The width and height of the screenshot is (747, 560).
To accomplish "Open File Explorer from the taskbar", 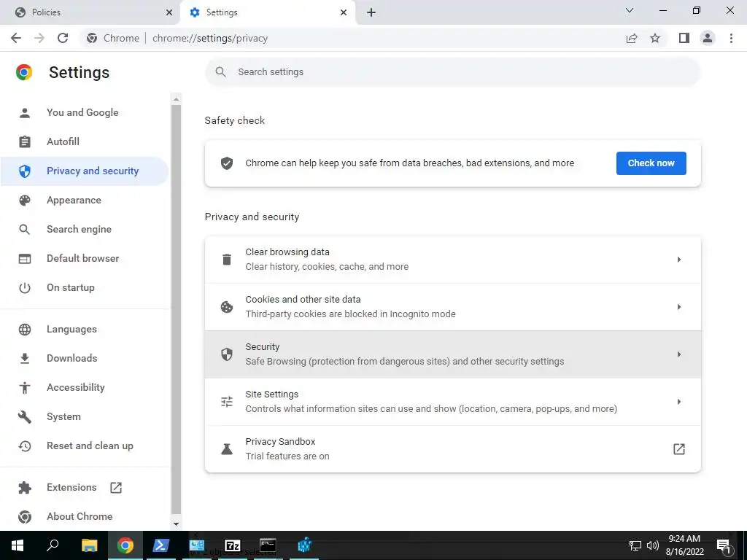I will tap(89, 545).
